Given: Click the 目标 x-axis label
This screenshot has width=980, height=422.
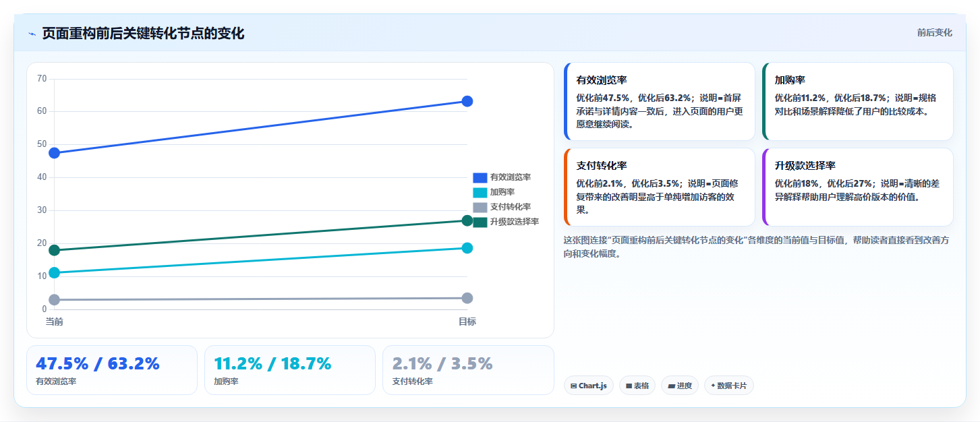Looking at the screenshot, I should coord(467,322).
